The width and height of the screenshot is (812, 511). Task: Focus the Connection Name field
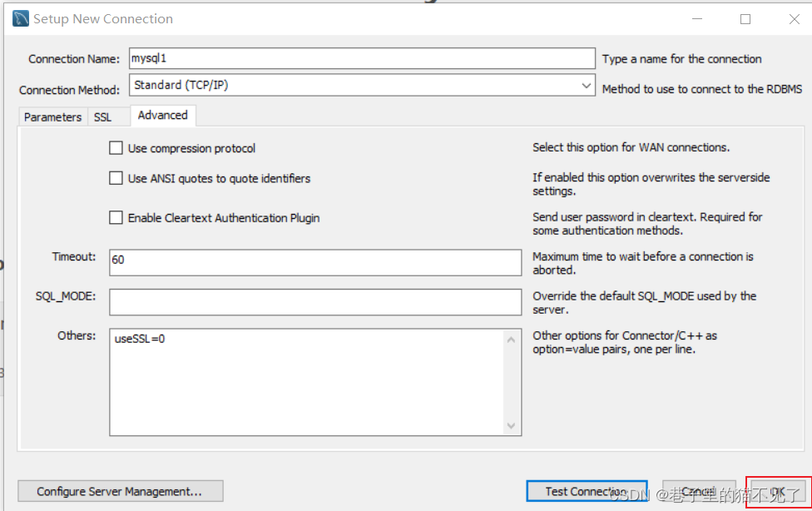coord(362,58)
